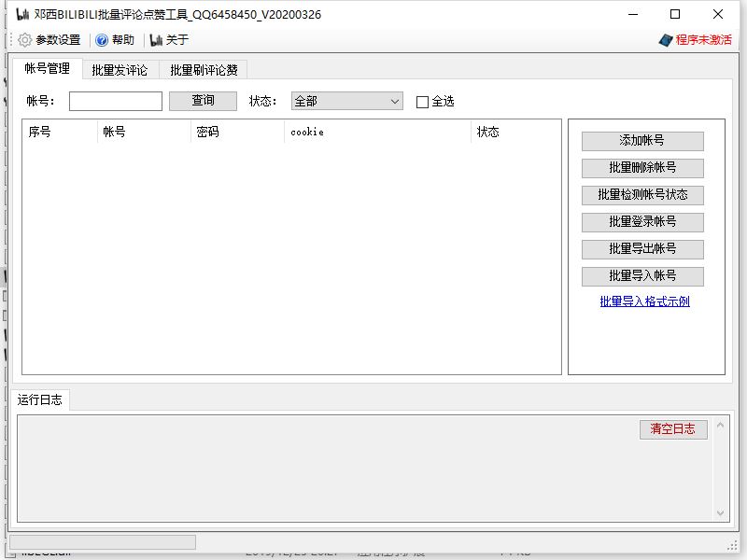Click the 批量导出帐号 button
747x560 pixels.
pos(642,249)
